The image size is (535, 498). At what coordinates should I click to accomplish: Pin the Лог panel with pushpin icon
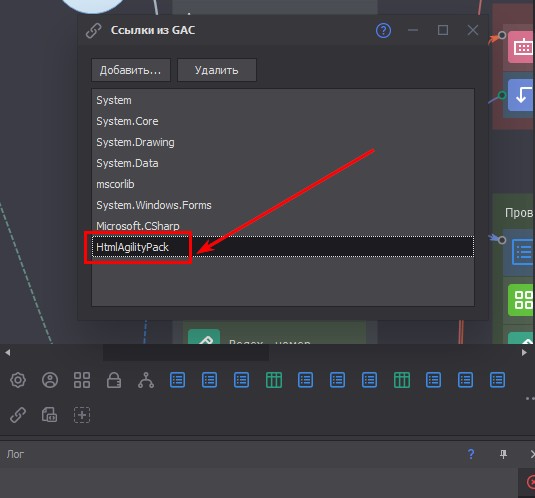[503, 454]
